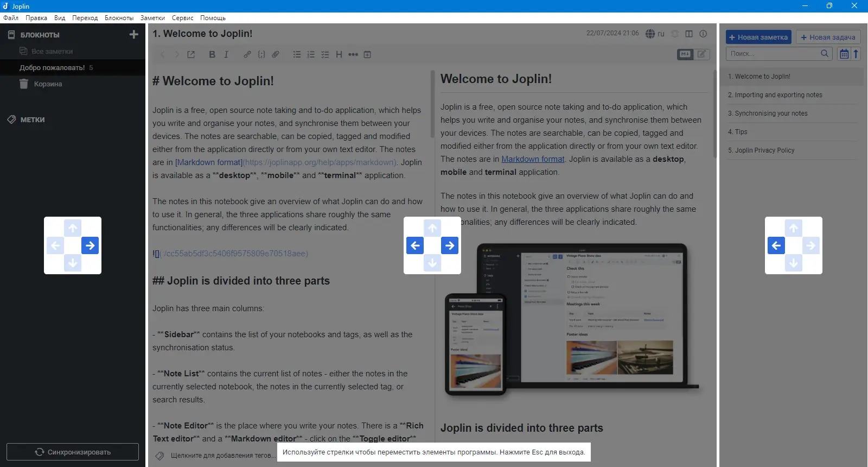The image size is (868, 467).
Task: Click the БЛОКНОТЫ section header
Action: coord(40,35)
